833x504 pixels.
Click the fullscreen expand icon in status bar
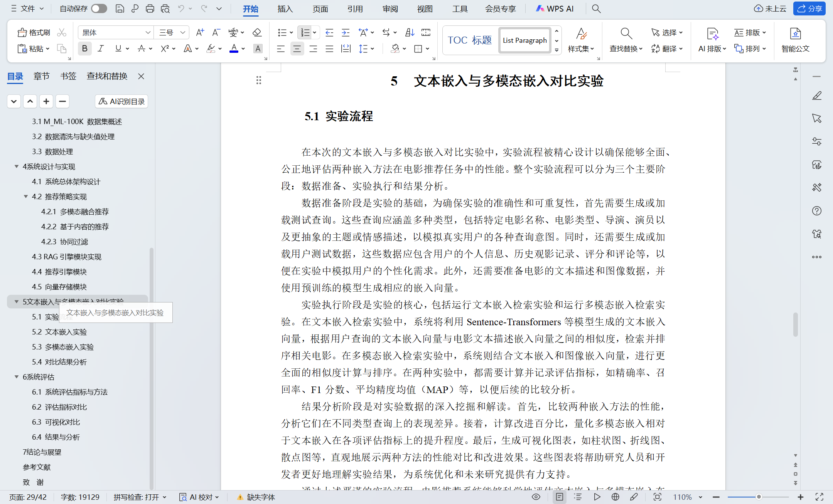tap(820, 497)
